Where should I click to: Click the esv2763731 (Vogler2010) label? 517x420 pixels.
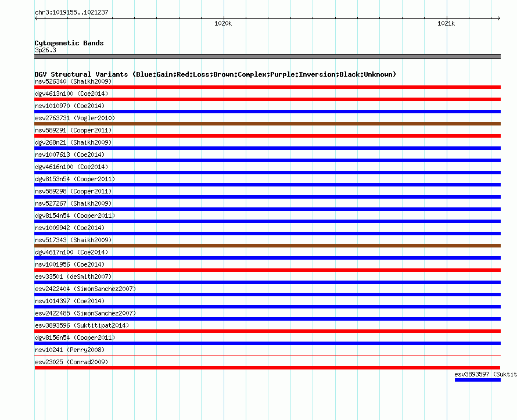click(x=75, y=118)
